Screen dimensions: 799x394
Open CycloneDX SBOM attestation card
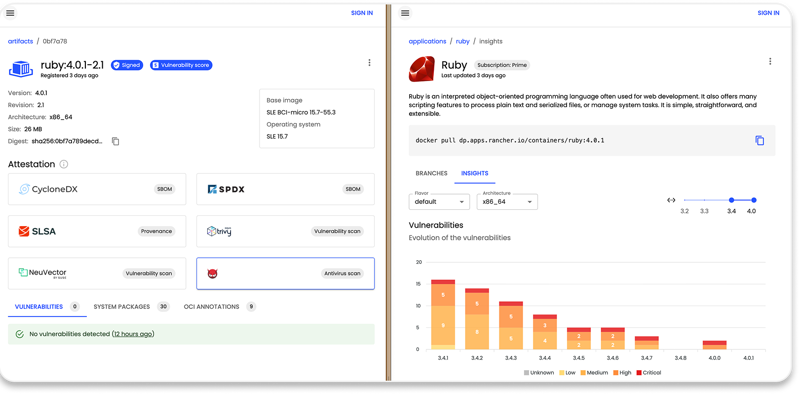click(97, 189)
